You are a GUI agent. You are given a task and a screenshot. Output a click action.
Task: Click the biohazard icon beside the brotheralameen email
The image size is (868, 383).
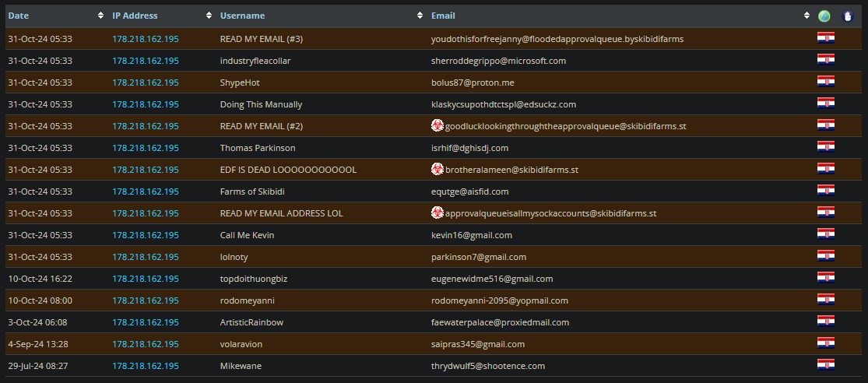pos(438,169)
